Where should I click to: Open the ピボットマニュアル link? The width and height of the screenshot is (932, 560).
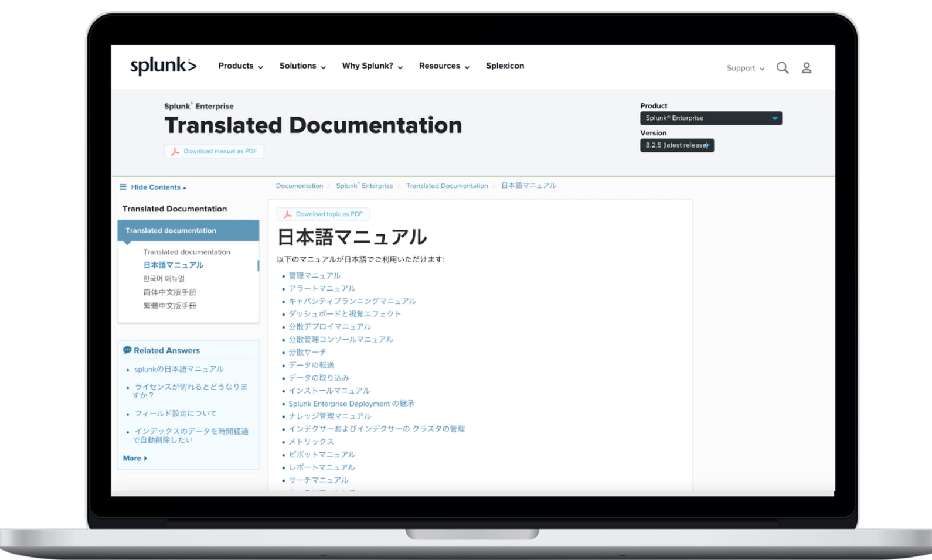322,455
